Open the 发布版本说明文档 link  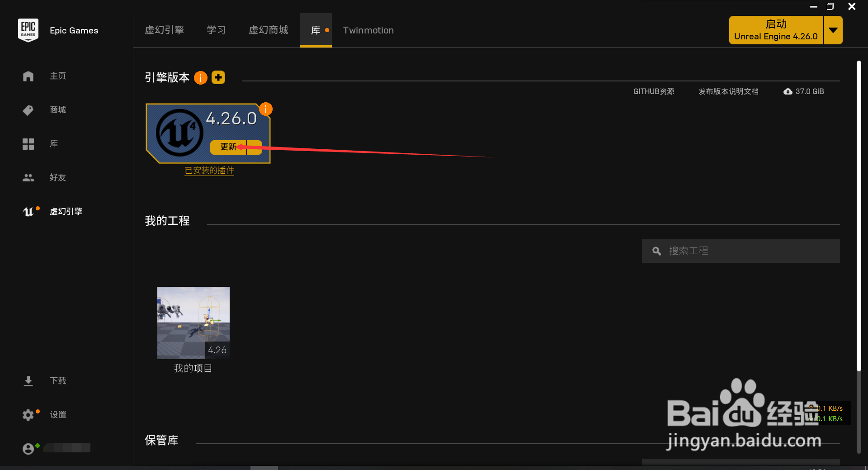pyautogui.click(x=728, y=91)
